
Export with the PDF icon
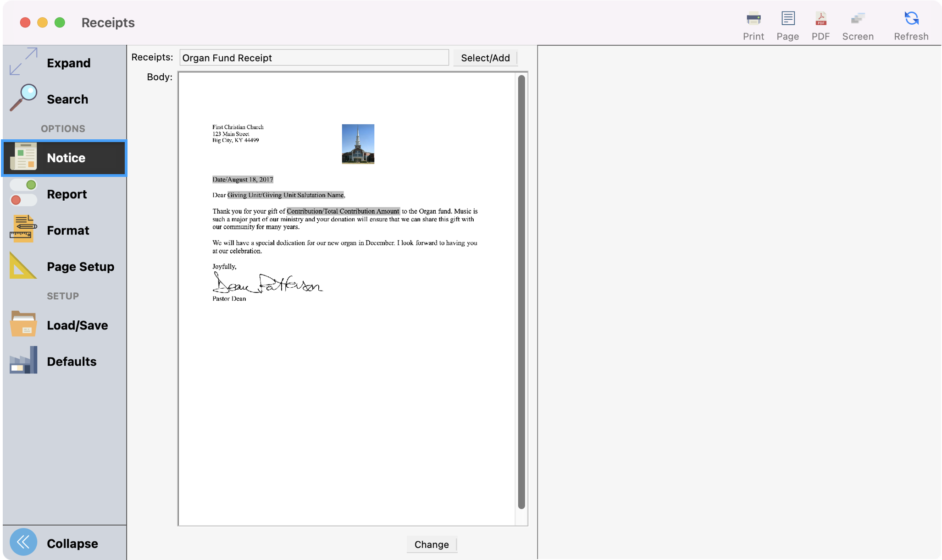pos(820,19)
